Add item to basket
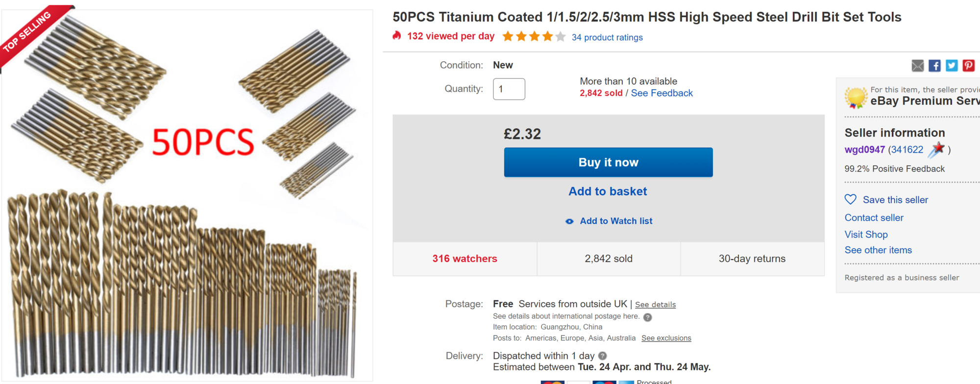This screenshot has width=980, height=384. tap(608, 192)
